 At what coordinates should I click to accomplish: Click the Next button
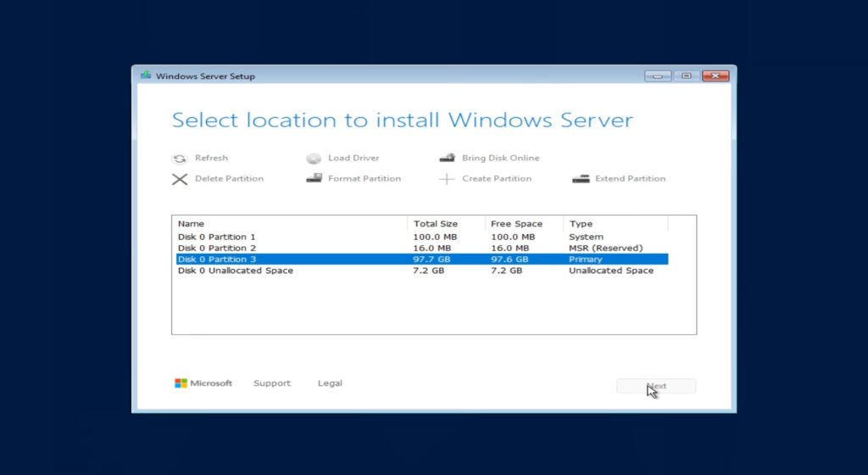point(656,386)
